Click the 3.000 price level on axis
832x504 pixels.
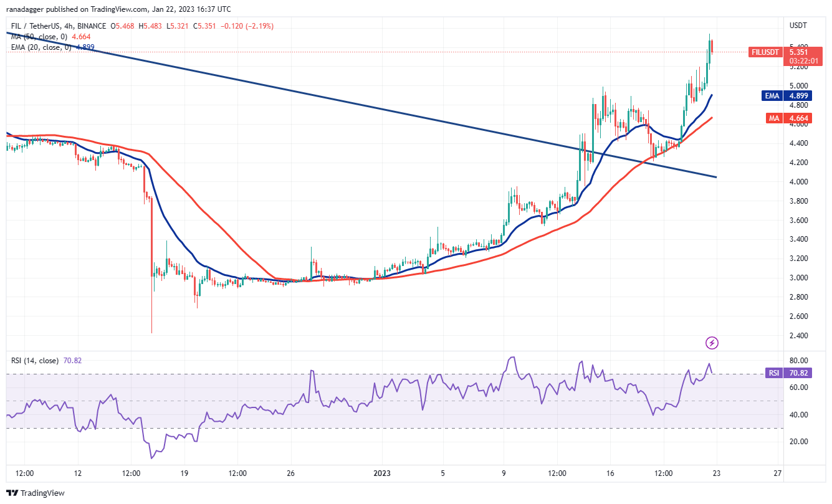tap(798, 278)
